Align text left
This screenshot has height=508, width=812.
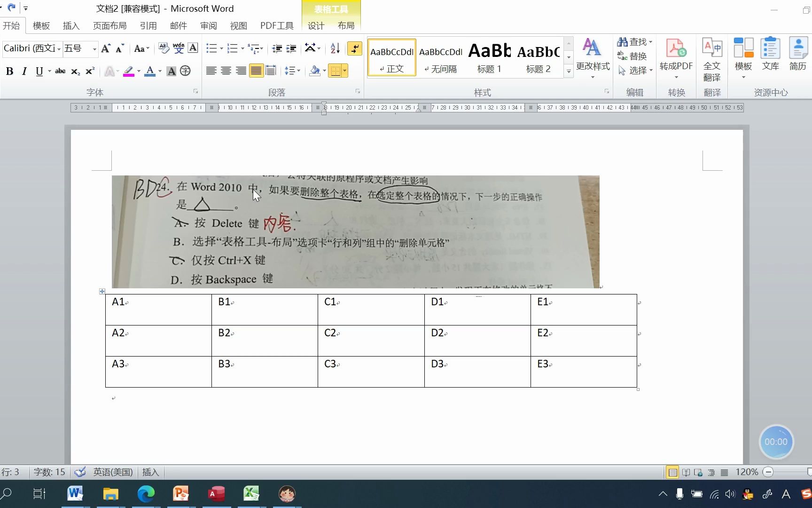coord(211,71)
